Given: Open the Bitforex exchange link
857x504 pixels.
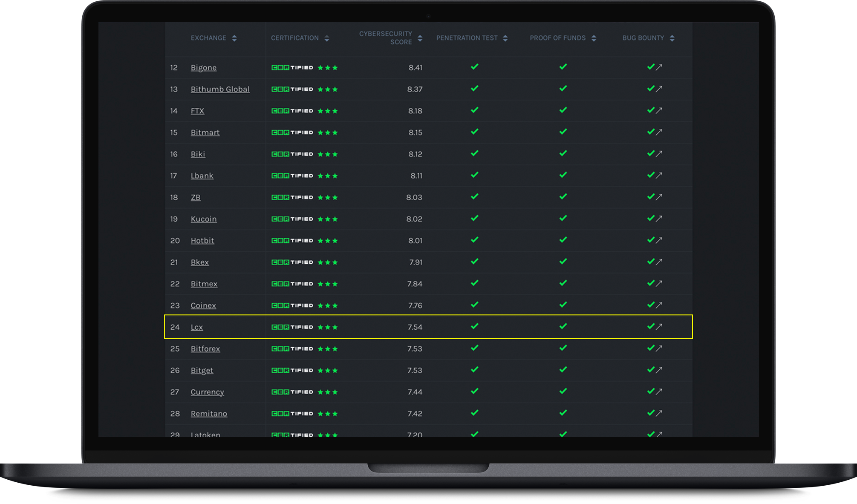Looking at the screenshot, I should tap(205, 348).
